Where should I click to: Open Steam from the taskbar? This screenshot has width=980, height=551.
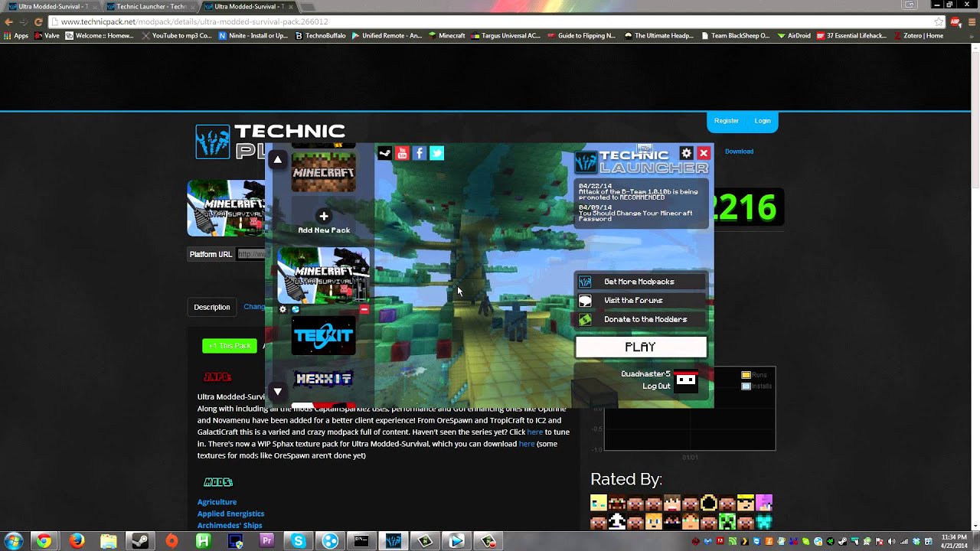click(x=139, y=541)
